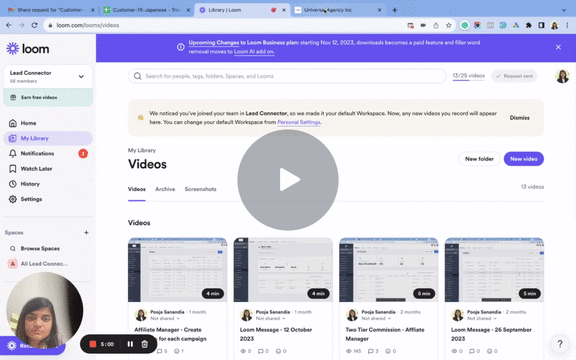The width and height of the screenshot is (576, 360).
Task: Click the New video button
Action: tap(523, 159)
